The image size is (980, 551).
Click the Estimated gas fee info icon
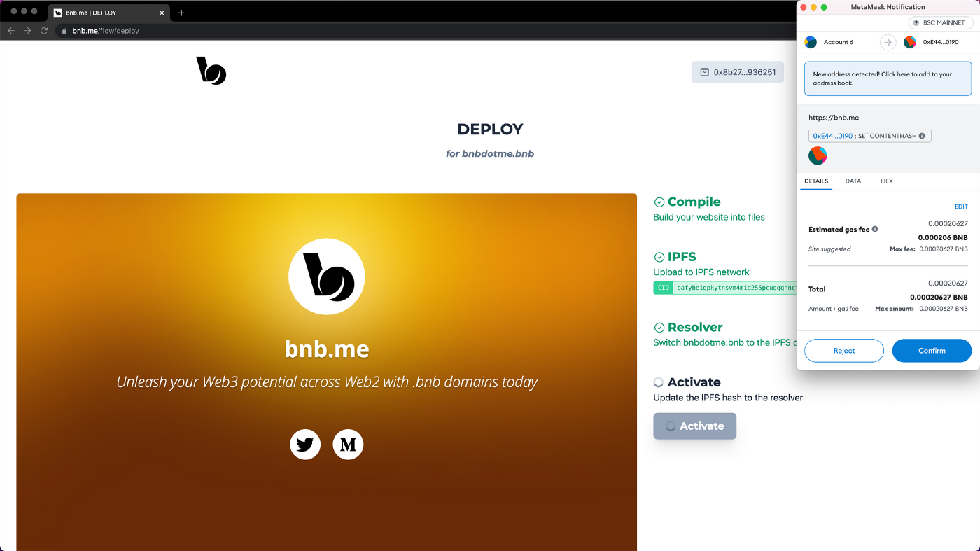875,229
